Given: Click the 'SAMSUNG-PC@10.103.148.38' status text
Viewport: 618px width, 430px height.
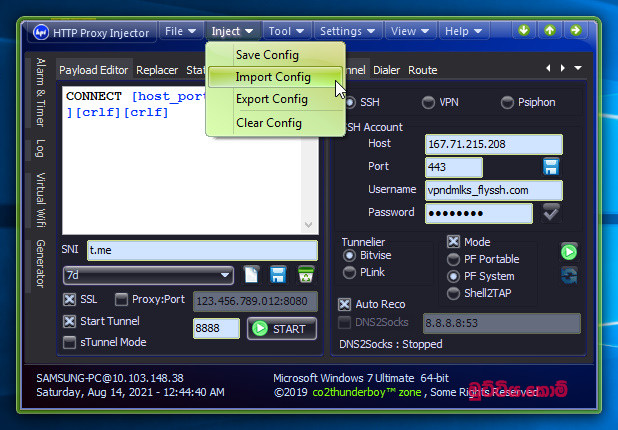Looking at the screenshot, I should (110, 378).
